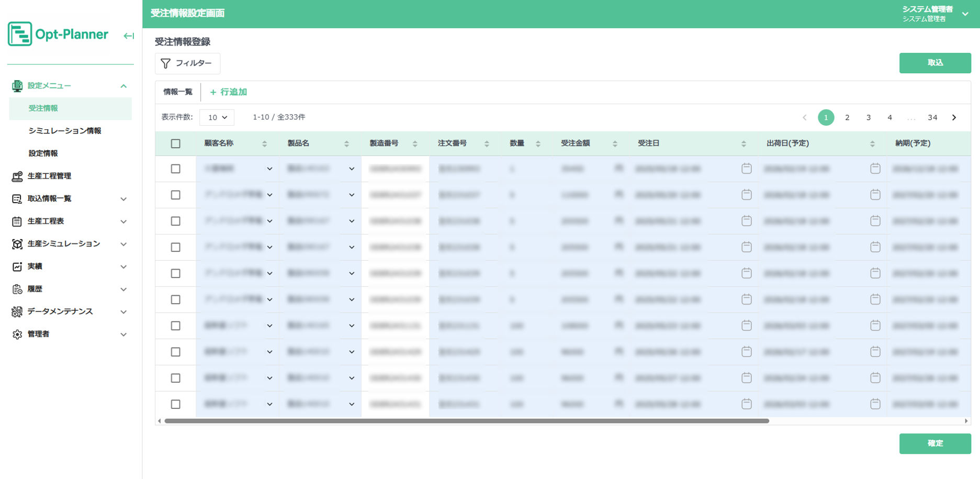
Task: Click the 取込 button
Action: [934, 63]
